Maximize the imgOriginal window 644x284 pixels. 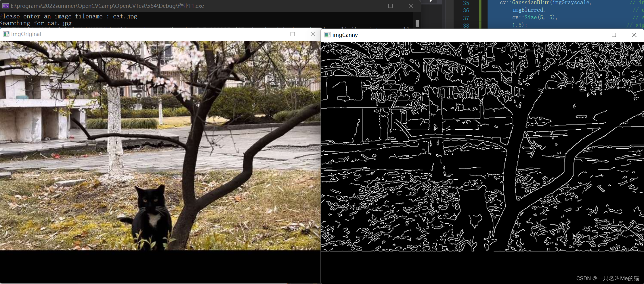(x=293, y=34)
